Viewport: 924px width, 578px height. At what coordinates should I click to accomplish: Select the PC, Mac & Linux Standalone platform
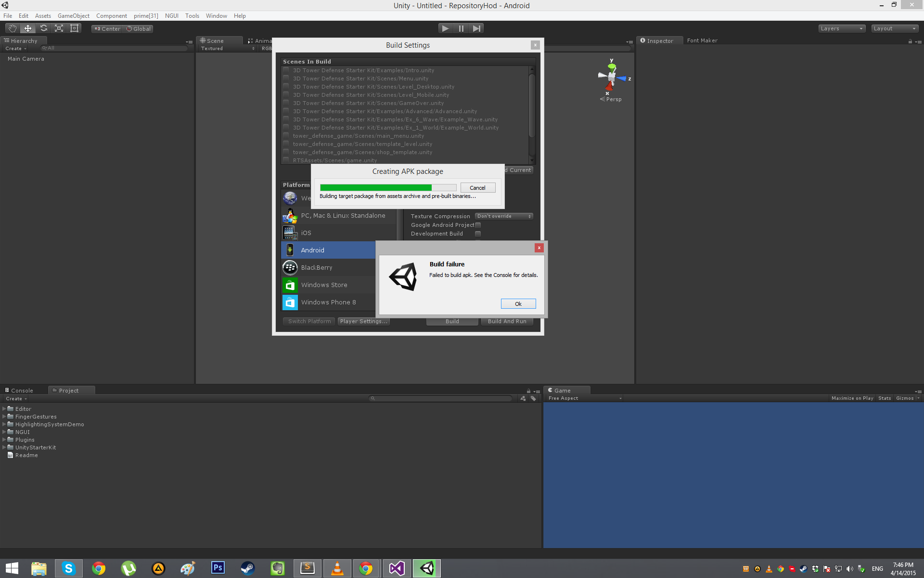click(x=338, y=216)
